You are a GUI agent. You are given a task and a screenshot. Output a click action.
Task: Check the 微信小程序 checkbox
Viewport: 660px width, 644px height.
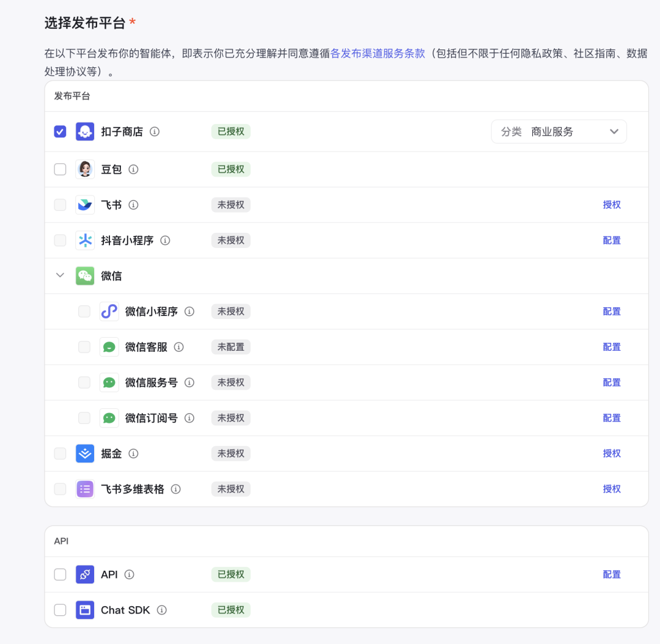tap(84, 312)
